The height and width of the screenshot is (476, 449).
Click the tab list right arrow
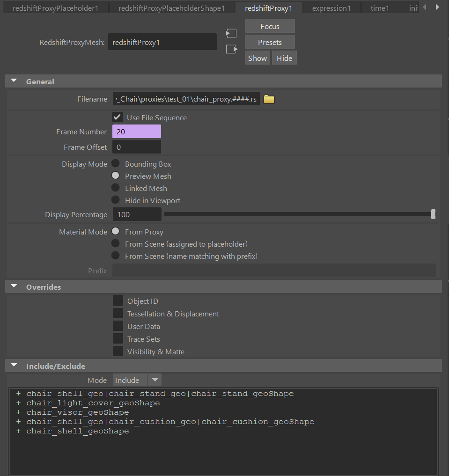(437, 7)
